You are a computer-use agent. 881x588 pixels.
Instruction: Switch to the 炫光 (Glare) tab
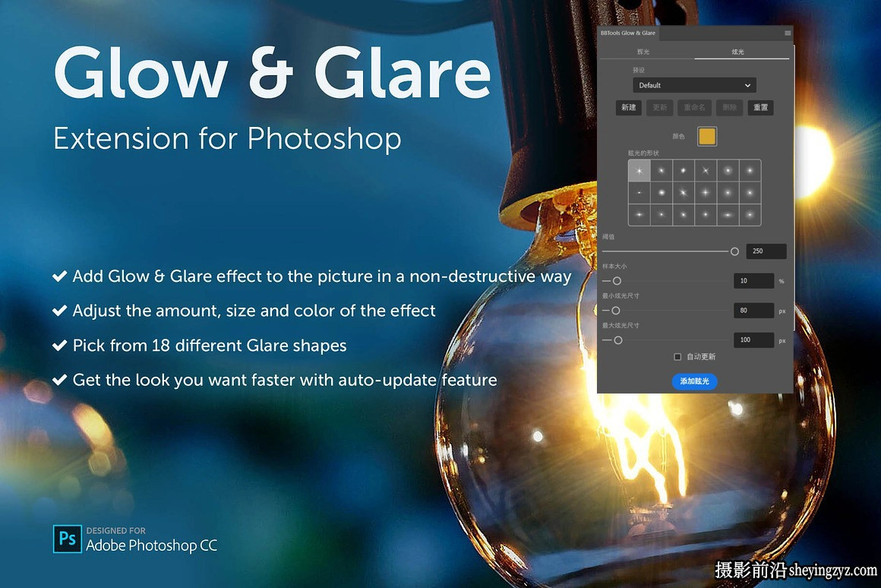tap(738, 52)
